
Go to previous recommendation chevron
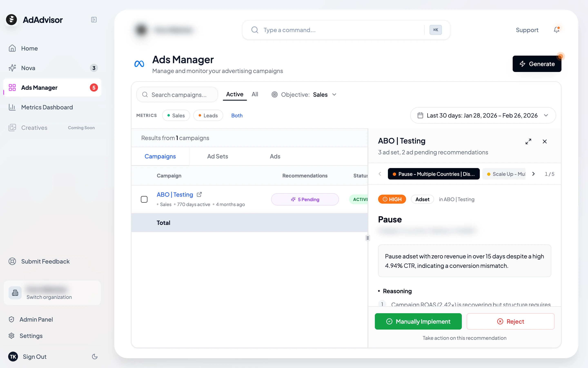pos(380,174)
